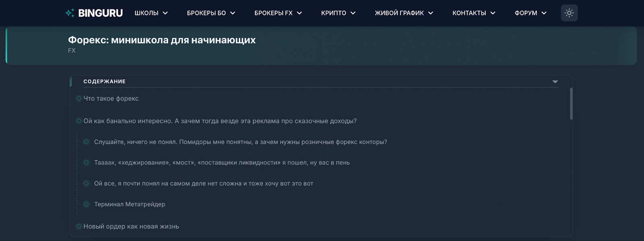Jump to 'Таааак, «хеджирование»' subsection

coord(222,162)
